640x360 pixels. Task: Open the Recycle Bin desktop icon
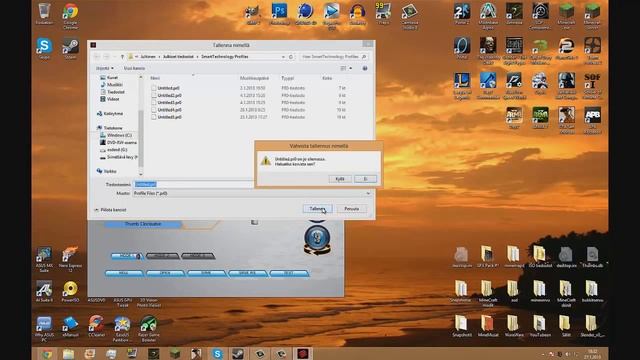pos(44,14)
